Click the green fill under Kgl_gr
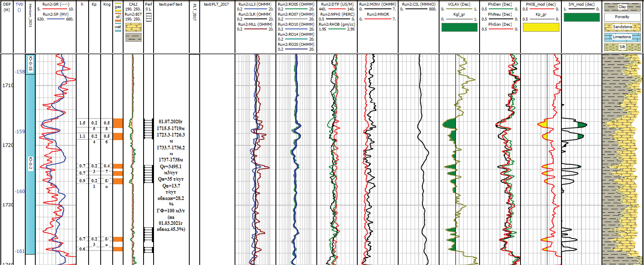 point(459,27)
